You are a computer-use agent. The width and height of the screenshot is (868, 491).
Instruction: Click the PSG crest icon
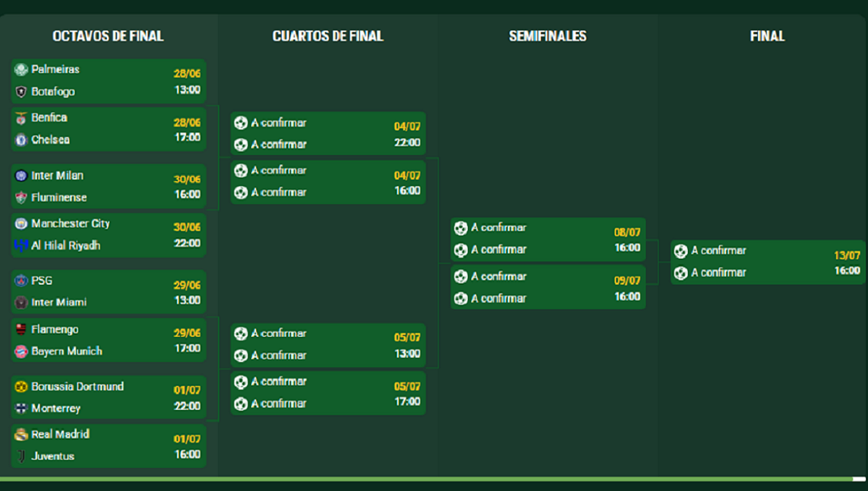point(21,281)
